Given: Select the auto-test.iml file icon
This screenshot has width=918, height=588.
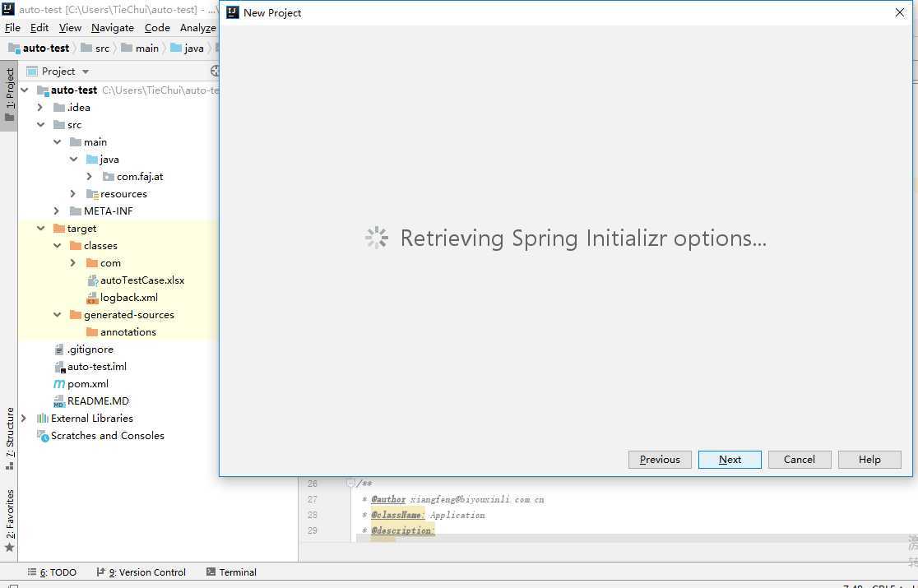Looking at the screenshot, I should coord(59,367).
